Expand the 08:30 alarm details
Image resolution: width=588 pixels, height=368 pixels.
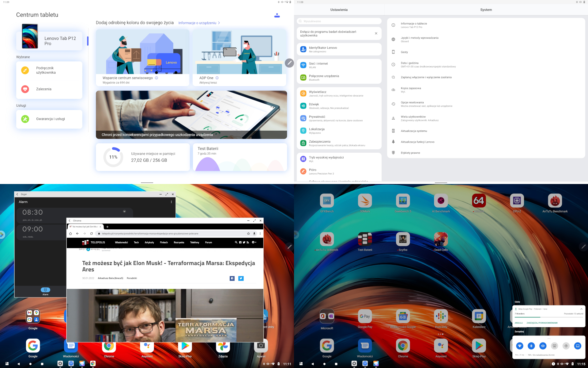124,211
